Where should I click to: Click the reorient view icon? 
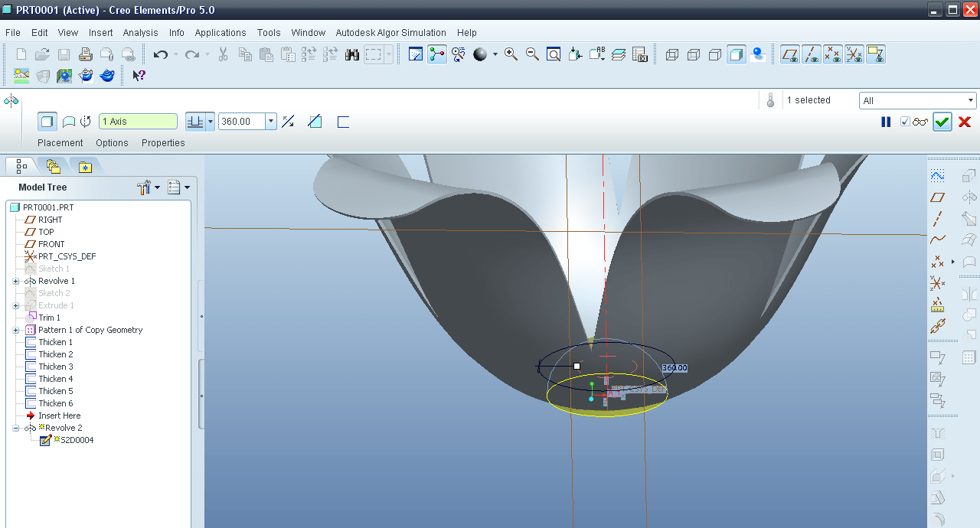click(x=575, y=54)
